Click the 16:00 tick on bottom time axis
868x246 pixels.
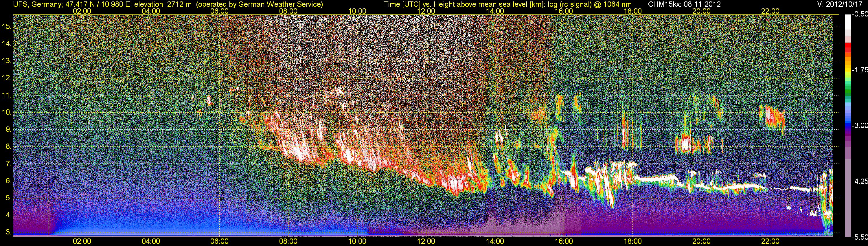[564, 241]
